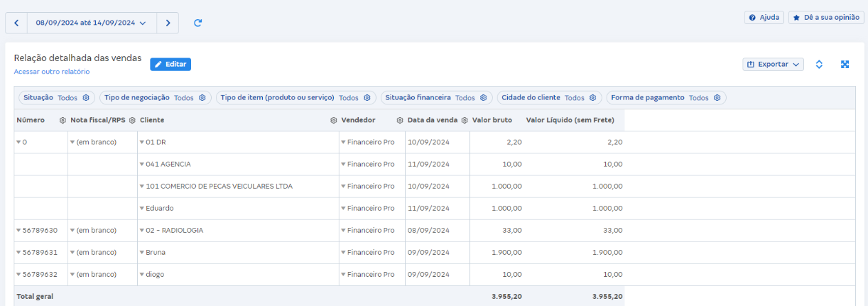This screenshot has width=868, height=306.
Task: Click the fullscreen expand icon
Action: [845, 65]
